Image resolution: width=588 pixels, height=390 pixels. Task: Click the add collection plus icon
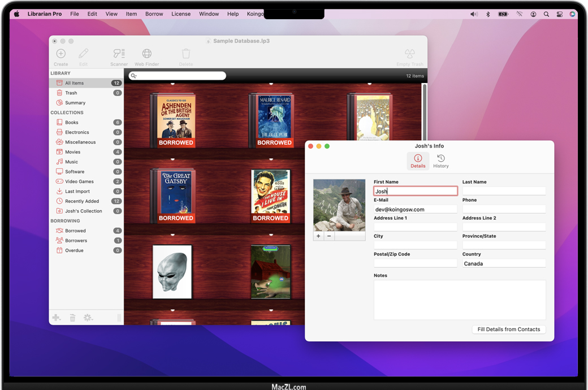tap(57, 318)
